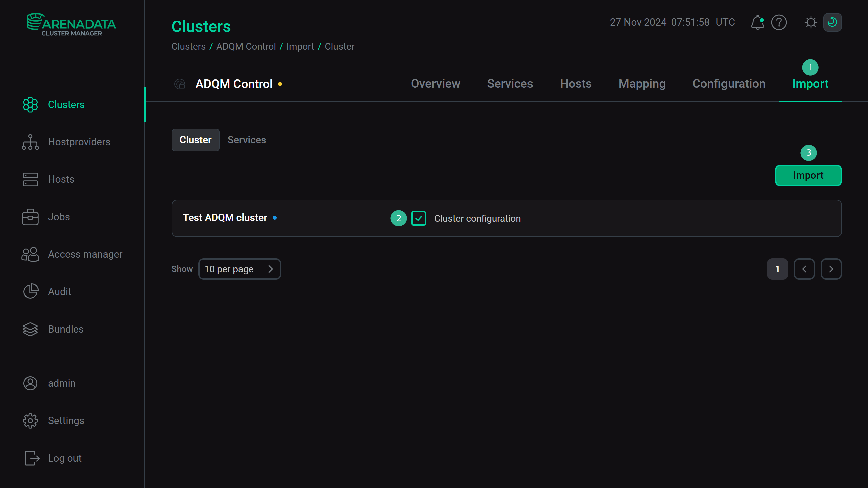The width and height of the screenshot is (868, 488).
Task: Switch to the Services import toggle
Action: pyautogui.click(x=247, y=140)
